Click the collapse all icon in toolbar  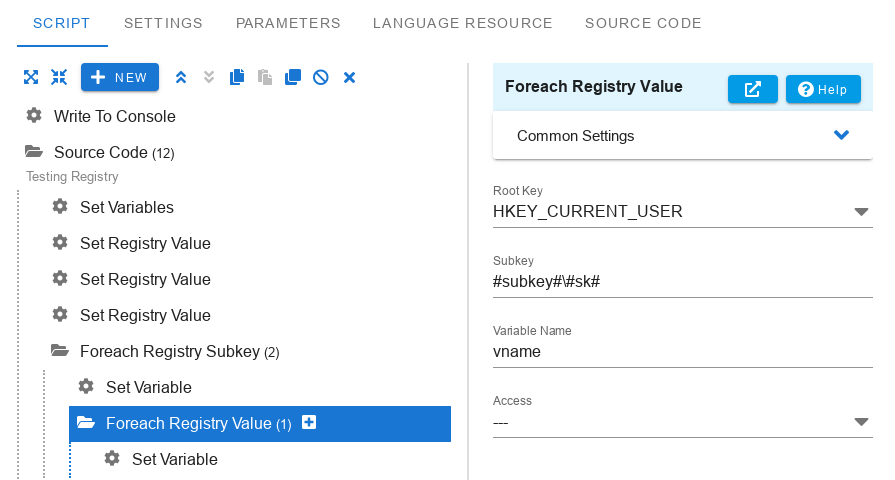pyautogui.click(x=59, y=77)
